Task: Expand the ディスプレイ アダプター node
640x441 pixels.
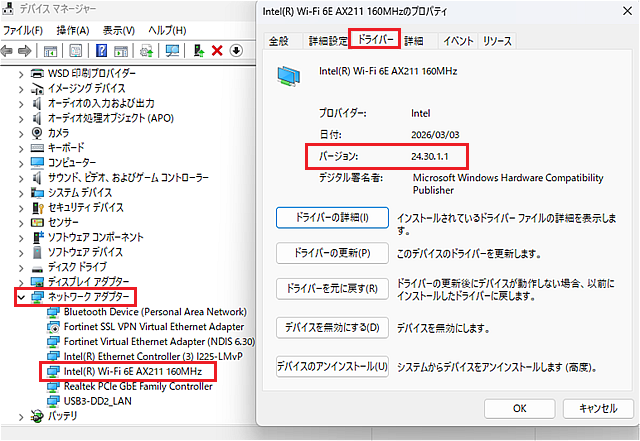Action: tap(21, 283)
